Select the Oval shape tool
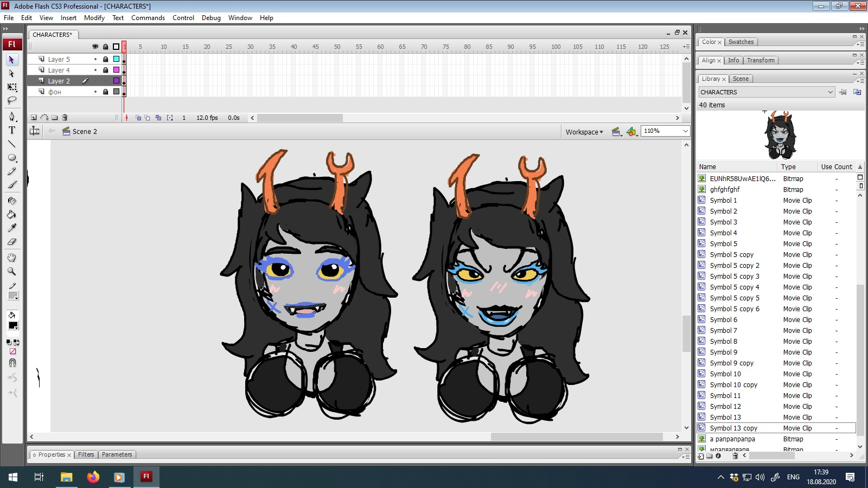Screen dimensions: 868x488 (12, 158)
